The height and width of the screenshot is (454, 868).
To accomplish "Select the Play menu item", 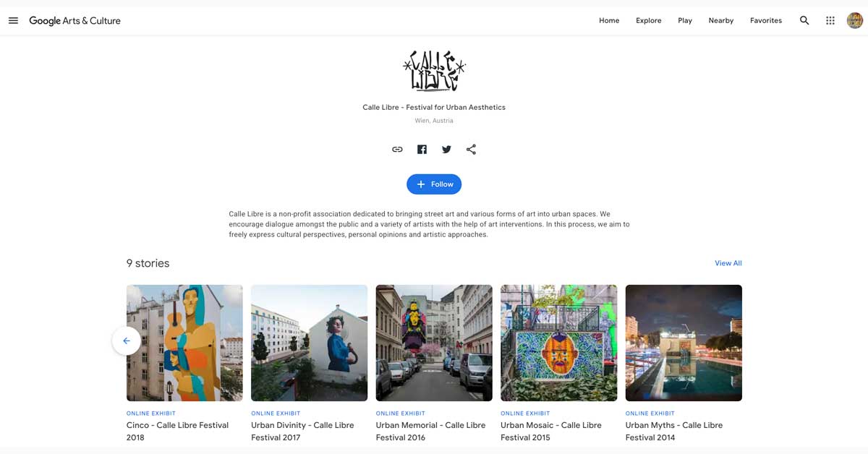I will coord(685,20).
